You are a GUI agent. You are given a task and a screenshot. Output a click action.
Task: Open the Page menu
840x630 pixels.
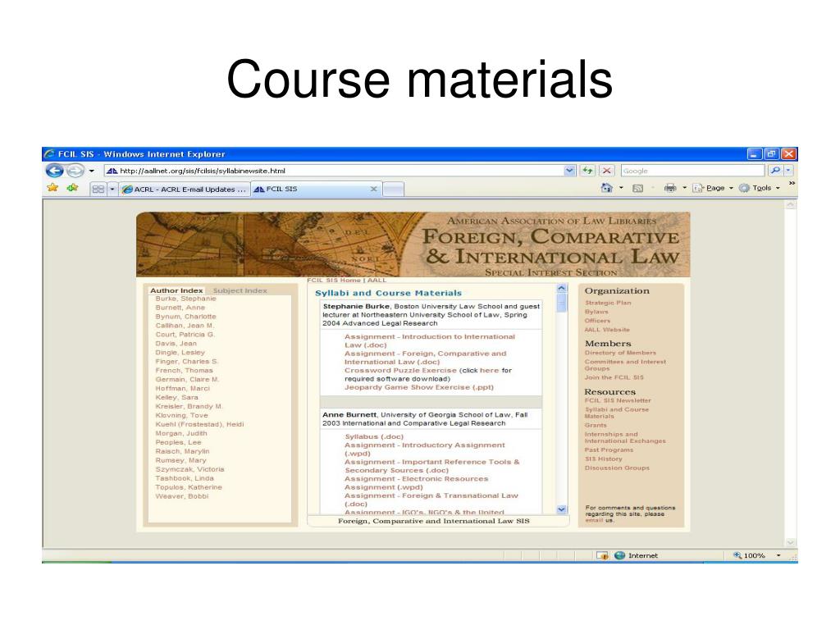[x=713, y=188]
